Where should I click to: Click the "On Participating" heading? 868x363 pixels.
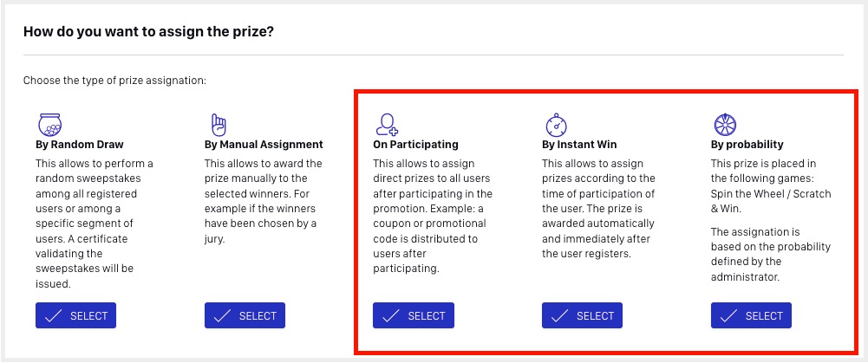pos(415,145)
